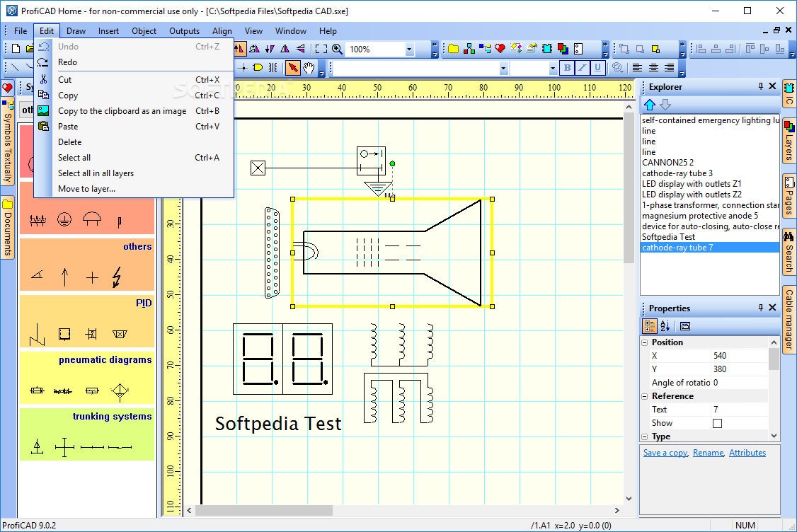The height and width of the screenshot is (532, 797).
Task: Click the Save a copy link
Action: 665,452
